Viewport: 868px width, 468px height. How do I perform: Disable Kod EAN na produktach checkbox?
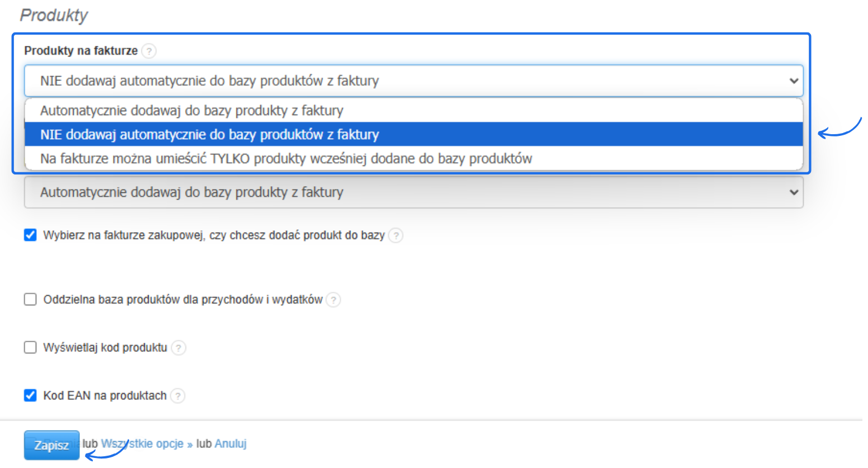tap(31, 396)
